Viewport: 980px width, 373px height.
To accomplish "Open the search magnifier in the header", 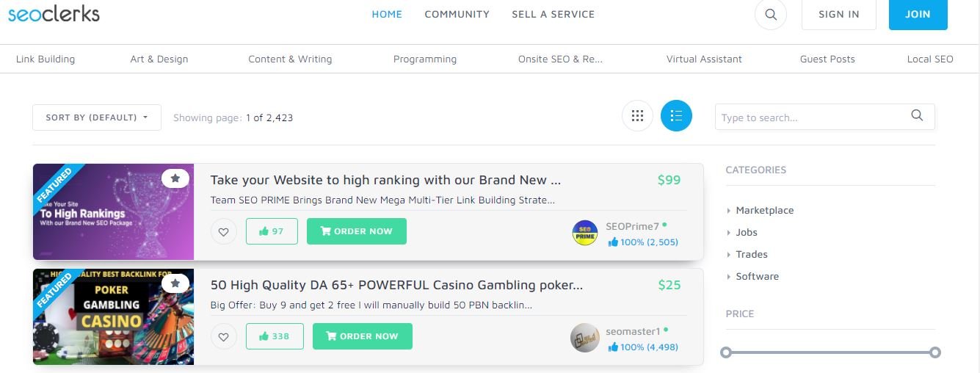I will coord(770,14).
